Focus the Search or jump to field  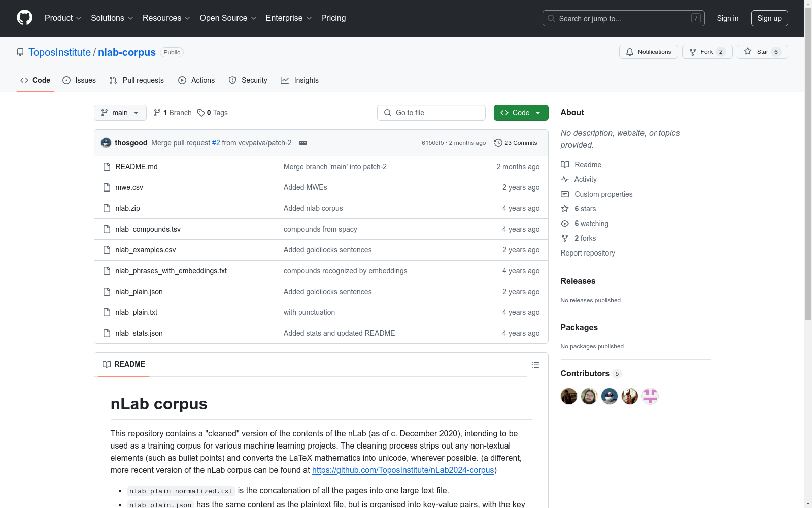point(623,18)
